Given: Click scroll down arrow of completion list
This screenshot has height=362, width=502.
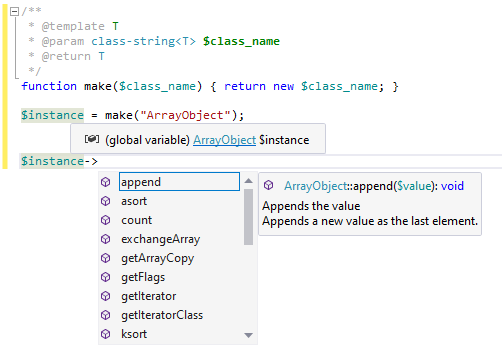Looking at the screenshot, I should pyautogui.click(x=248, y=335).
